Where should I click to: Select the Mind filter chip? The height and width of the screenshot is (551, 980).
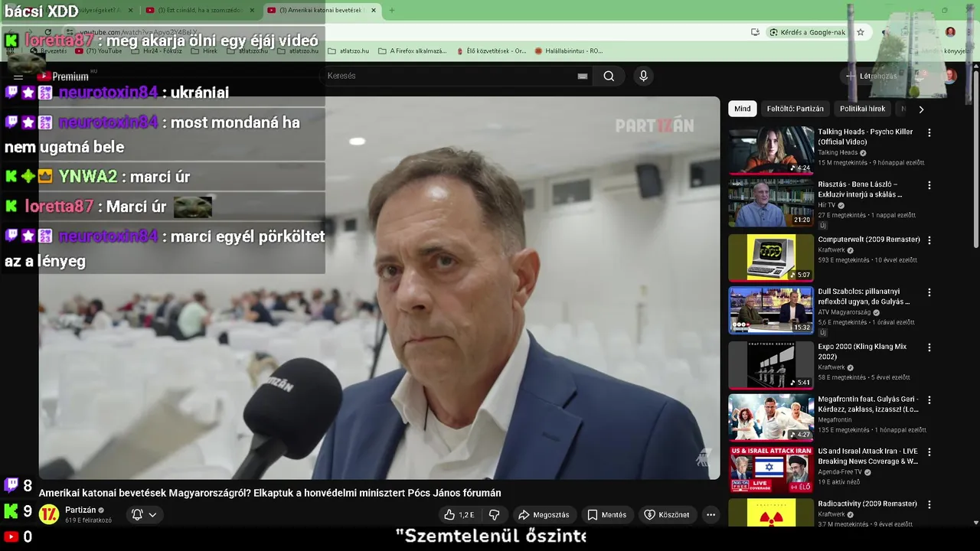pos(743,109)
